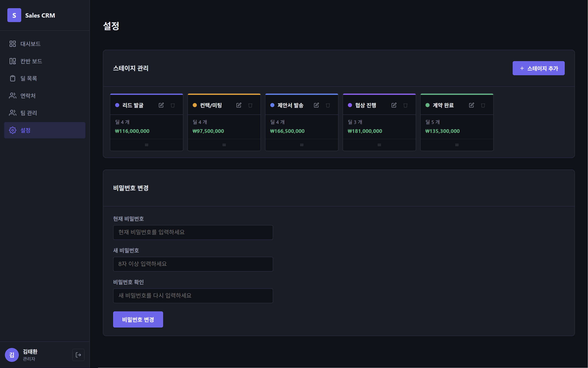Open 대시보드 from the sidebar
This screenshot has height=368, width=588.
[x=45, y=44]
